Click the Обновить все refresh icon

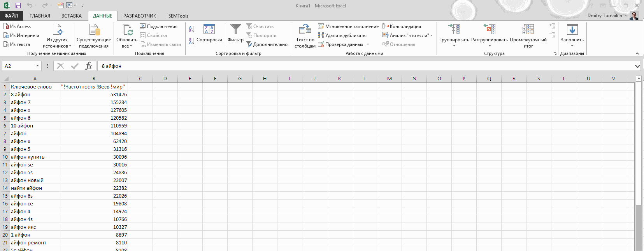[127, 30]
